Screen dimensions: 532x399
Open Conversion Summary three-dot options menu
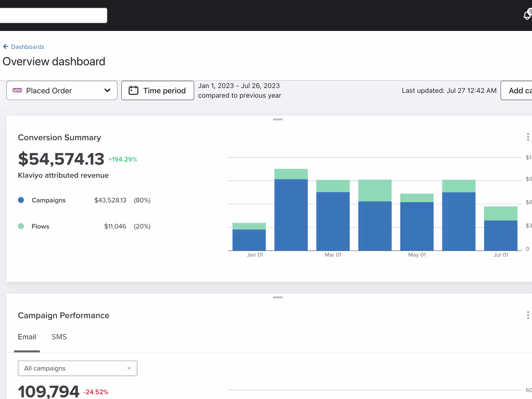click(528, 137)
